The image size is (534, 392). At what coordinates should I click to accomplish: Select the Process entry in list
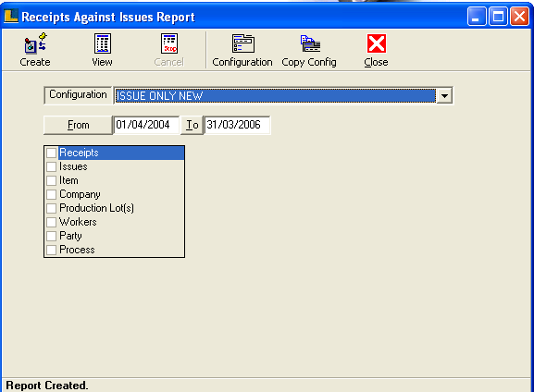(77, 250)
